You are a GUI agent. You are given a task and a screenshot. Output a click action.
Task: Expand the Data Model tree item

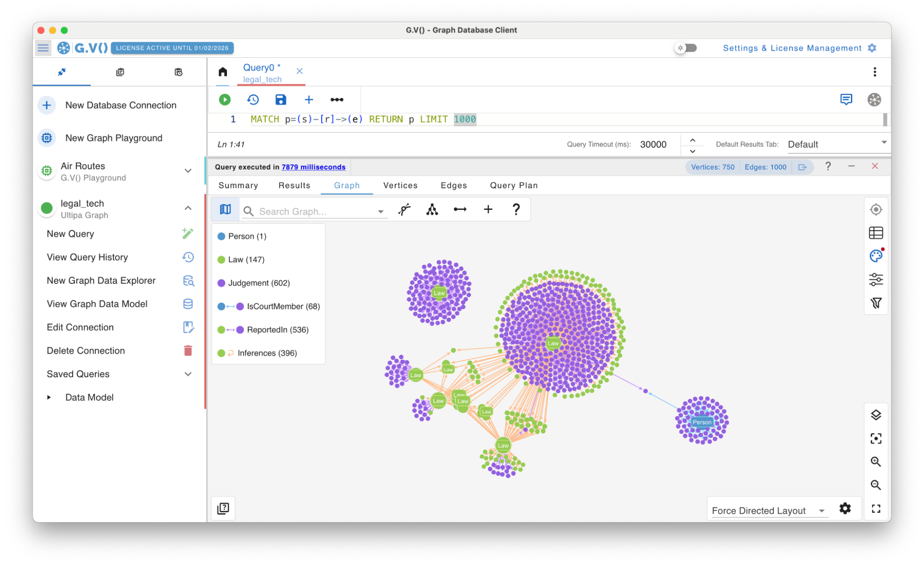click(x=49, y=397)
